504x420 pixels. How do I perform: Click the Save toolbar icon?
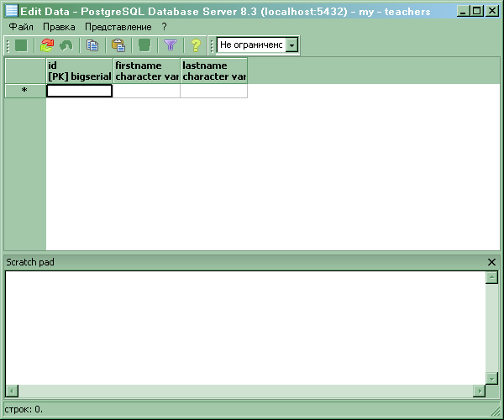coord(21,45)
